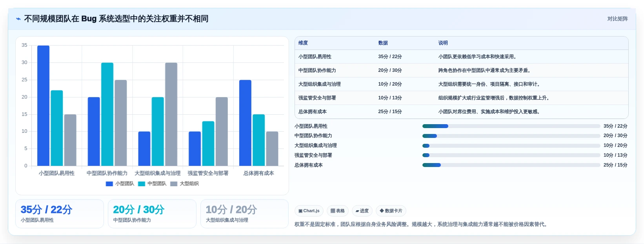Viewport: 644px width, 244px height.
Task: Toggle 中型团队 legend color box
Action: pyautogui.click(x=142, y=184)
